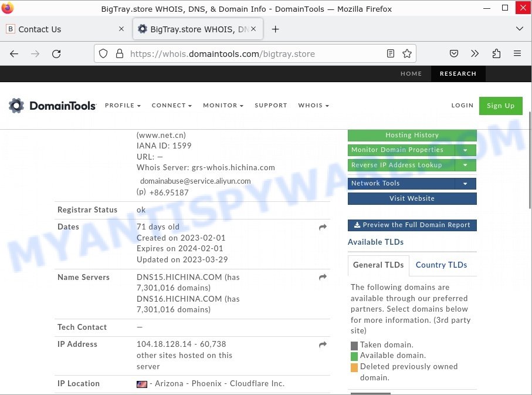Switch to the Contact Us tab

click(x=66, y=29)
